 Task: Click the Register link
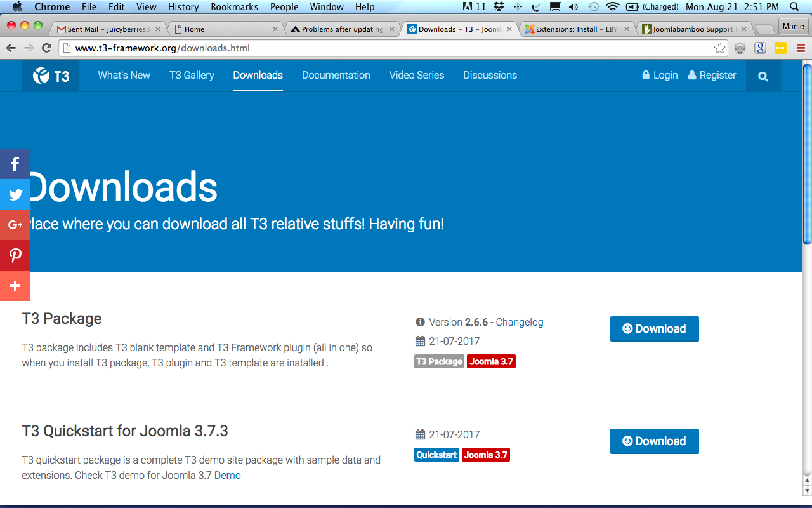pos(712,75)
